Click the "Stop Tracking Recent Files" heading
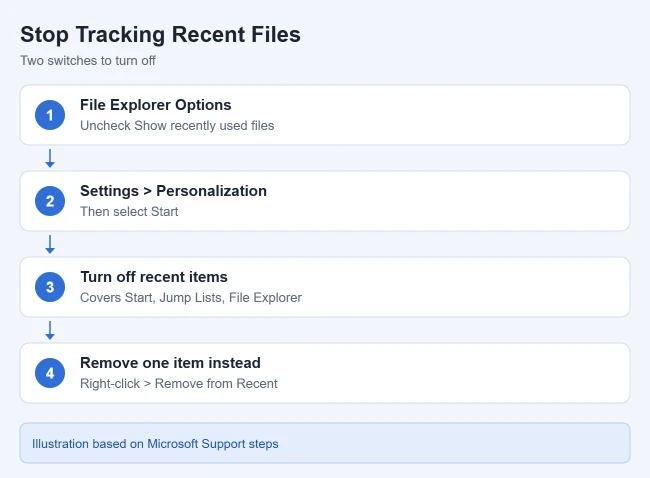The height and width of the screenshot is (478, 650). (x=160, y=35)
